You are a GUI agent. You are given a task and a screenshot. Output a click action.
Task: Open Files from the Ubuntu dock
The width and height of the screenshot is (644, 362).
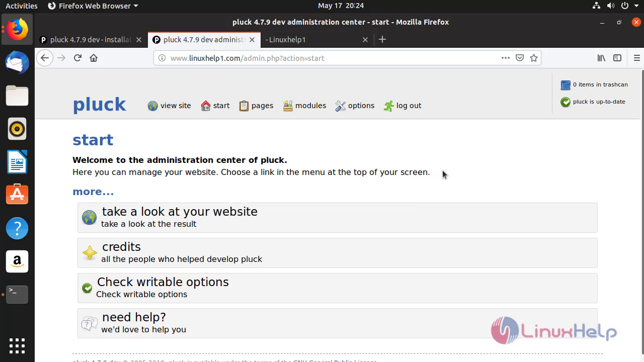[17, 96]
